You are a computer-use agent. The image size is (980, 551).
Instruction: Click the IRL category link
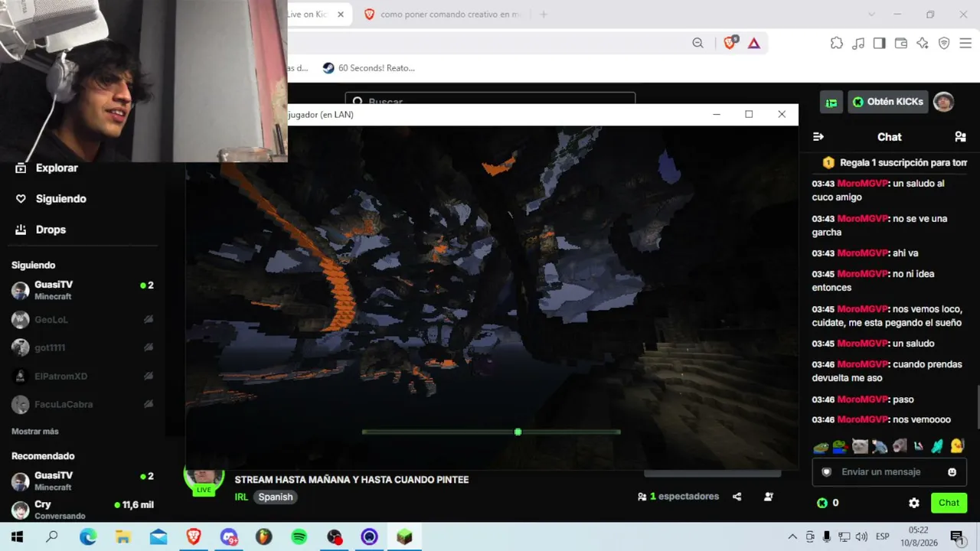point(241,497)
